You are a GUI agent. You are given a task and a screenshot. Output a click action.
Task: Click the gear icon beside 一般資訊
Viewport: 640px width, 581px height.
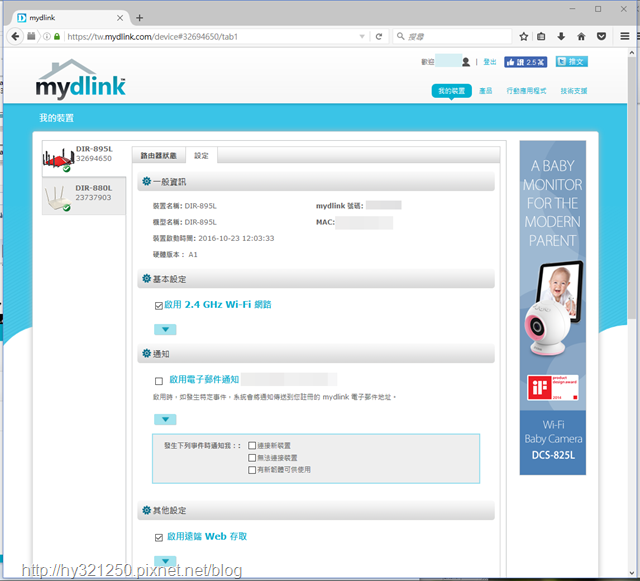[147, 181]
